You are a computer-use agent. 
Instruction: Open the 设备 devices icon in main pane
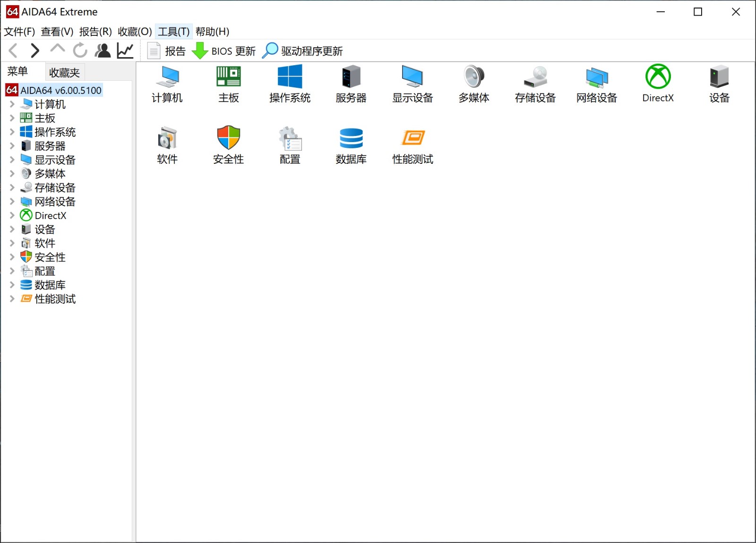click(x=719, y=85)
